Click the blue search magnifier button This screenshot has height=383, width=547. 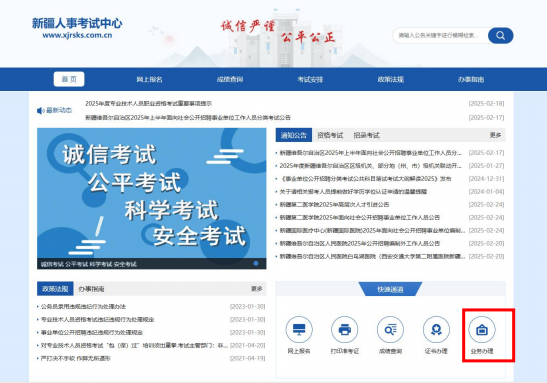pyautogui.click(x=500, y=36)
